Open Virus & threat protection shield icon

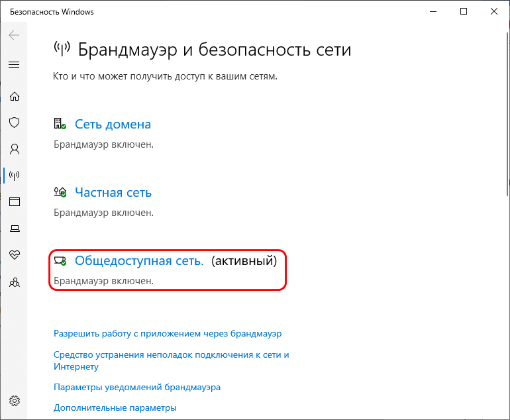point(15,123)
